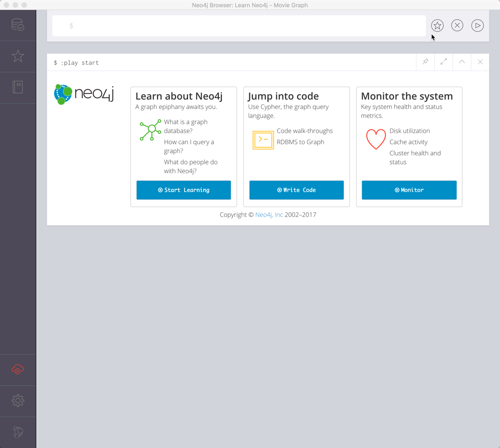
Task: Click 'Monitor the system' heading
Action: click(407, 96)
